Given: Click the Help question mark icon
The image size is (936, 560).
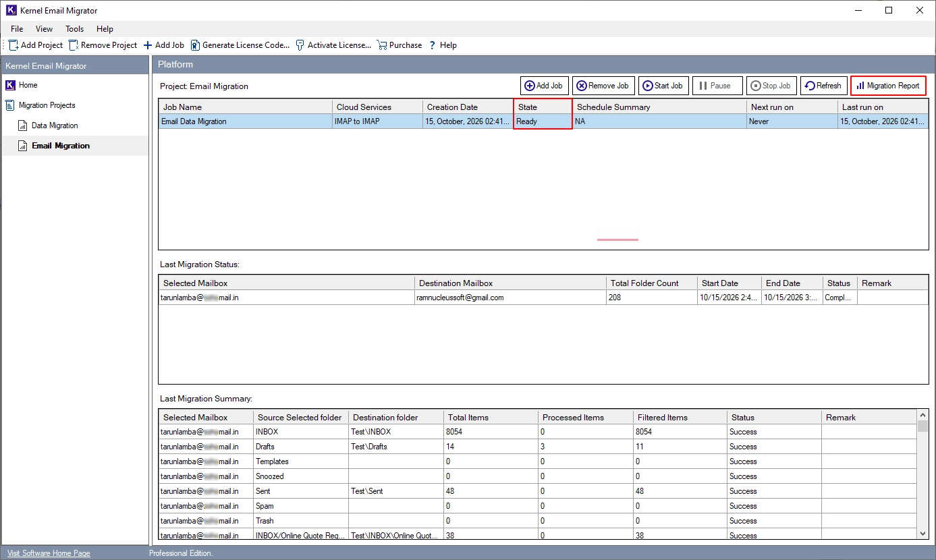Looking at the screenshot, I should tap(432, 45).
